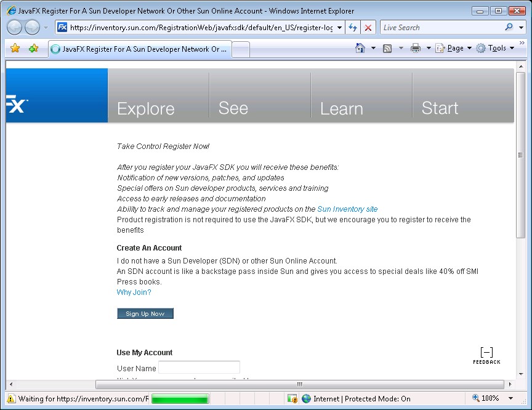
Task: Select the Explore navigation tab
Action: [x=146, y=108]
